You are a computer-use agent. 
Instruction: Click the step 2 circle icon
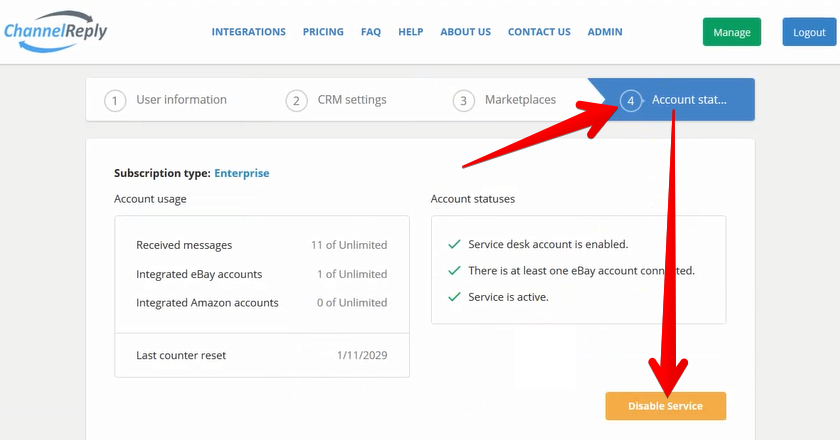296,101
